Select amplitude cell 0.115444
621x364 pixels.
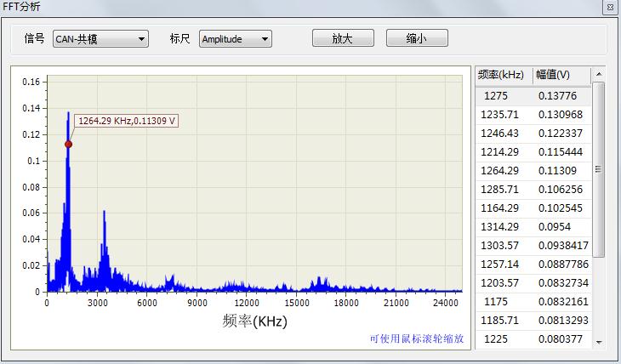click(561, 151)
